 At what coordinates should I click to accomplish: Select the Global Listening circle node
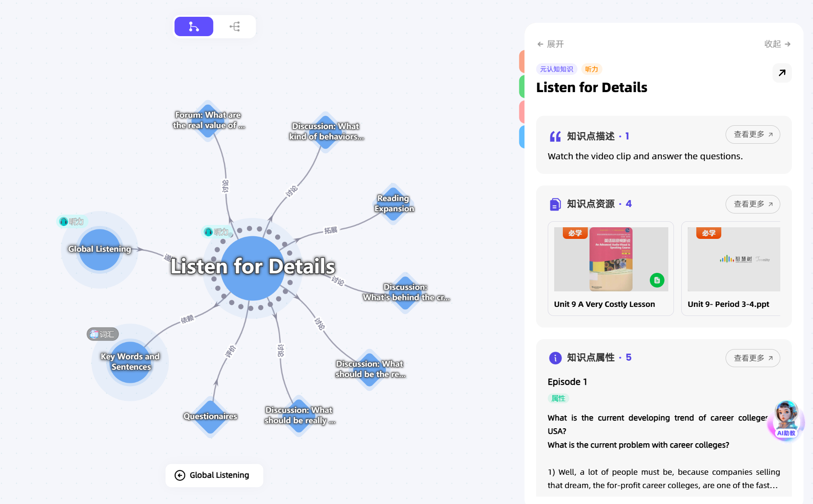[99, 249]
